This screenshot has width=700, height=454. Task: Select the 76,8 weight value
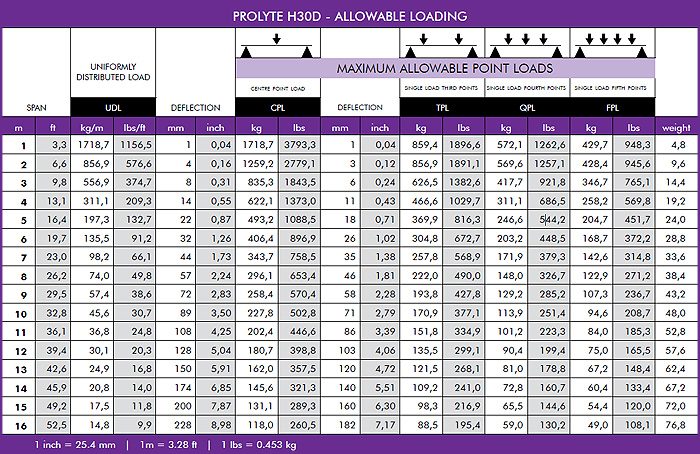[675, 423]
